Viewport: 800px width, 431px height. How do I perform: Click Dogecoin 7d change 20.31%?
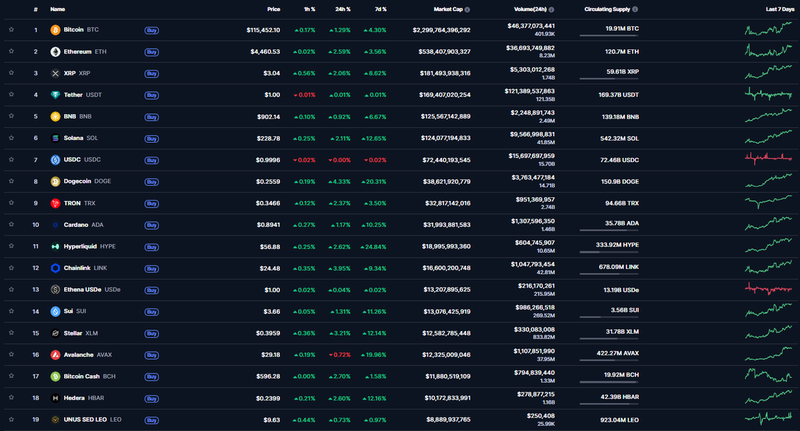(x=373, y=182)
